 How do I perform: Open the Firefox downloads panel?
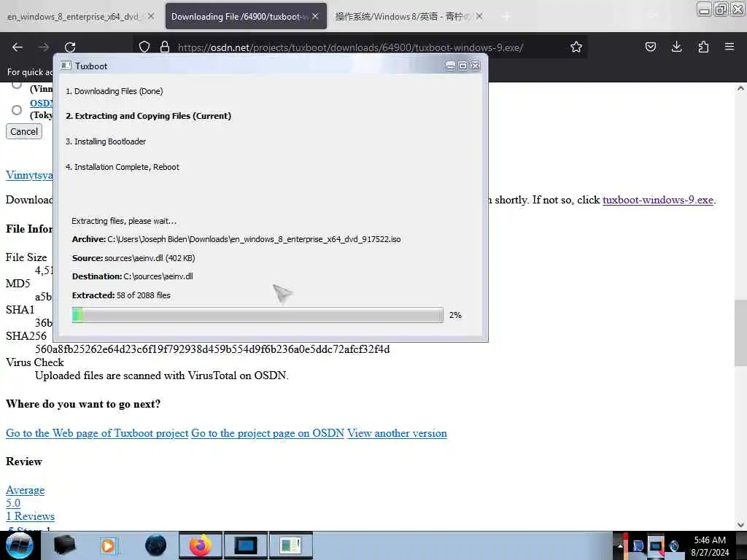676,47
